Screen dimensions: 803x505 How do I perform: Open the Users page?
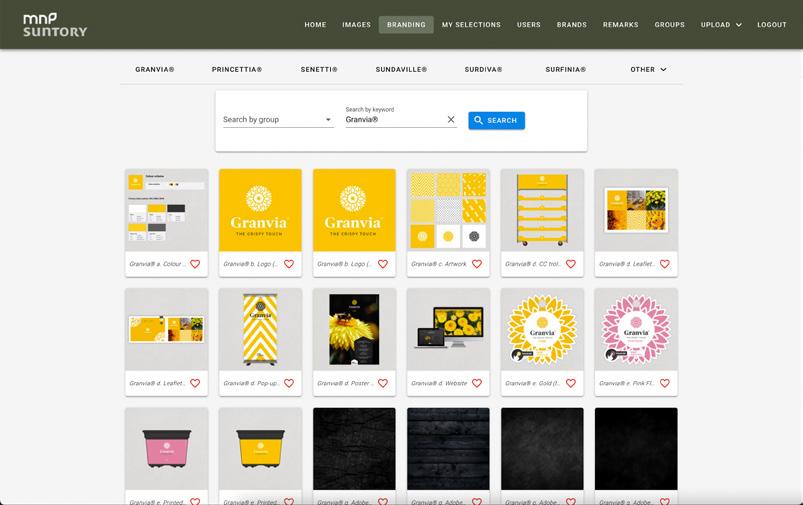[x=529, y=25]
